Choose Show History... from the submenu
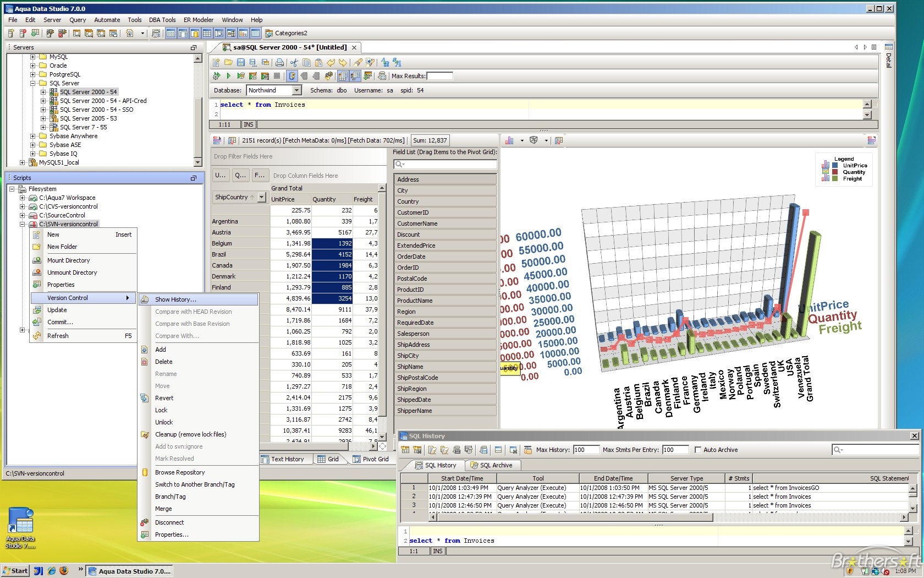924x578 pixels. point(199,299)
